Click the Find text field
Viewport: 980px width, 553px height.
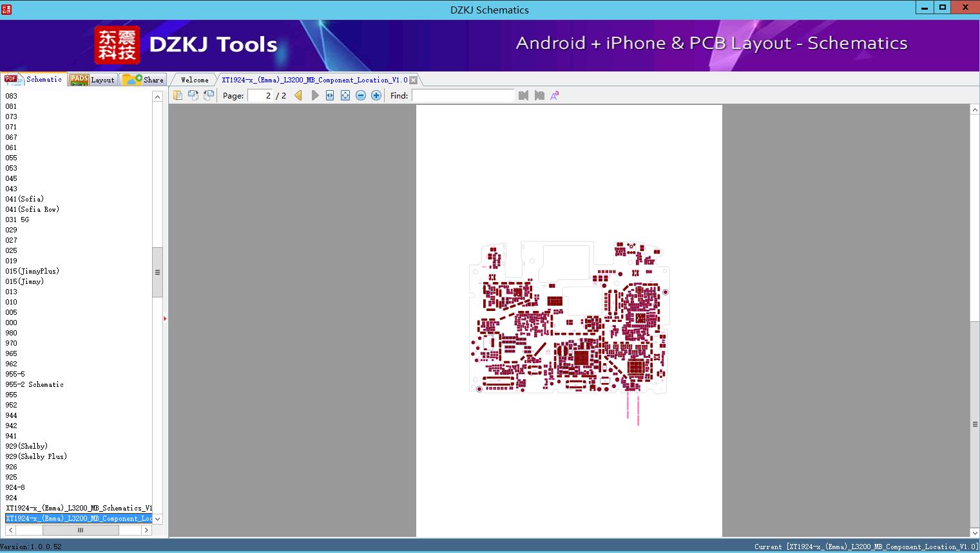click(463, 95)
